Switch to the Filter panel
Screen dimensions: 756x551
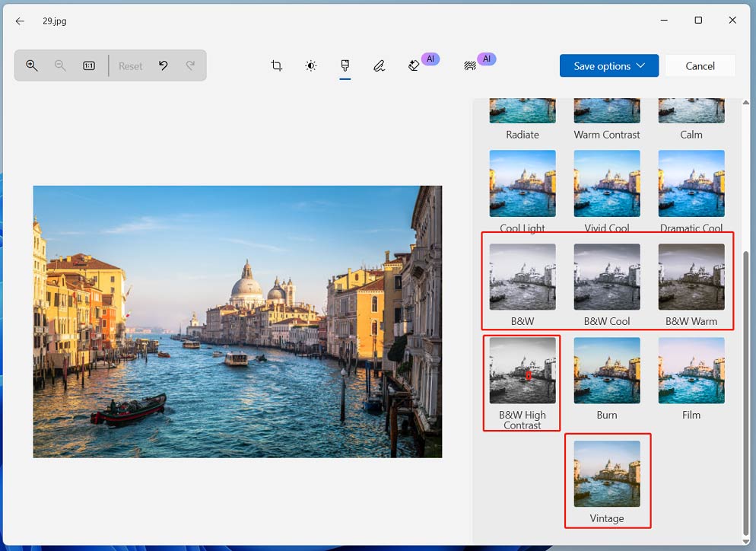coord(345,65)
